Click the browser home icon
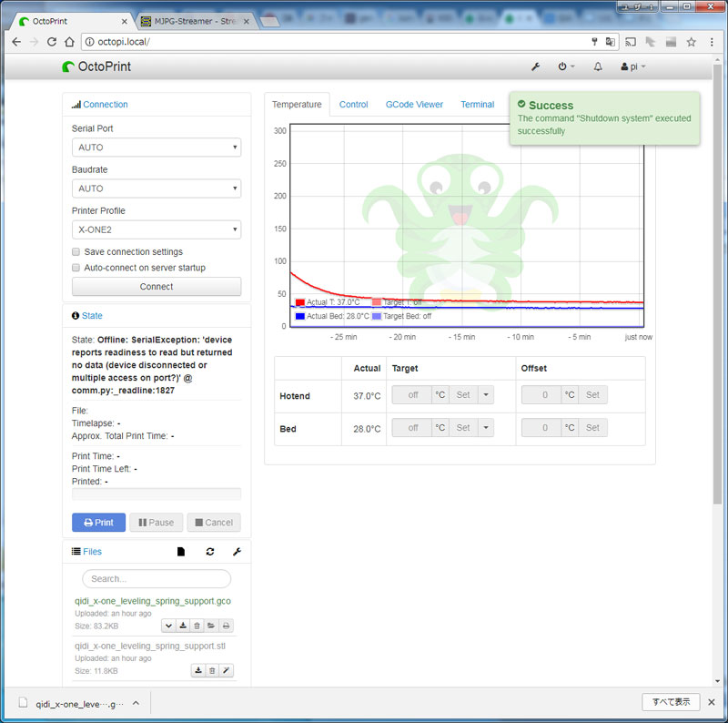 click(x=69, y=42)
